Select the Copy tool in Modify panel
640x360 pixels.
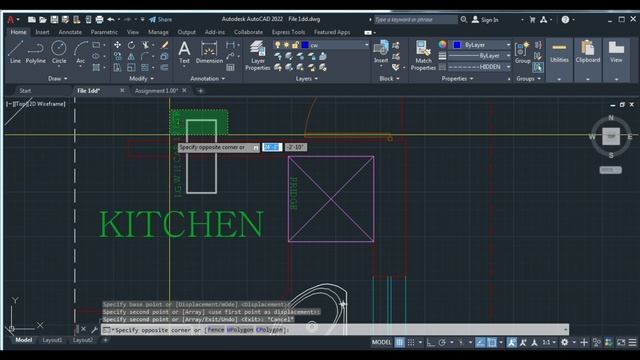pyautogui.click(x=118, y=56)
